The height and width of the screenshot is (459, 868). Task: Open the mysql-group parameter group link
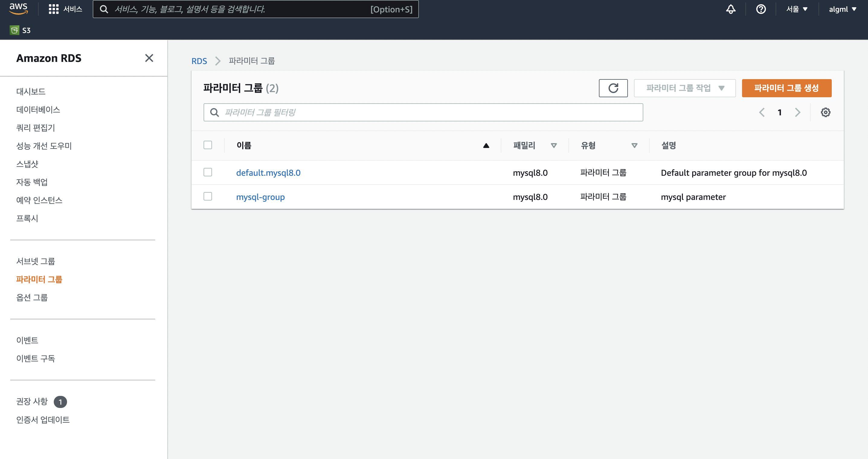(x=260, y=197)
